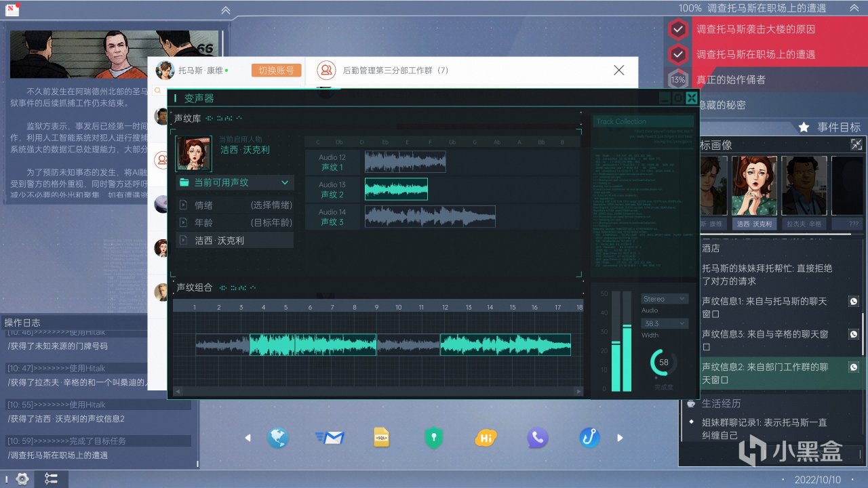868x488 pixels.
Task: Click the 托马斯·康维 account name
Action: (201, 70)
